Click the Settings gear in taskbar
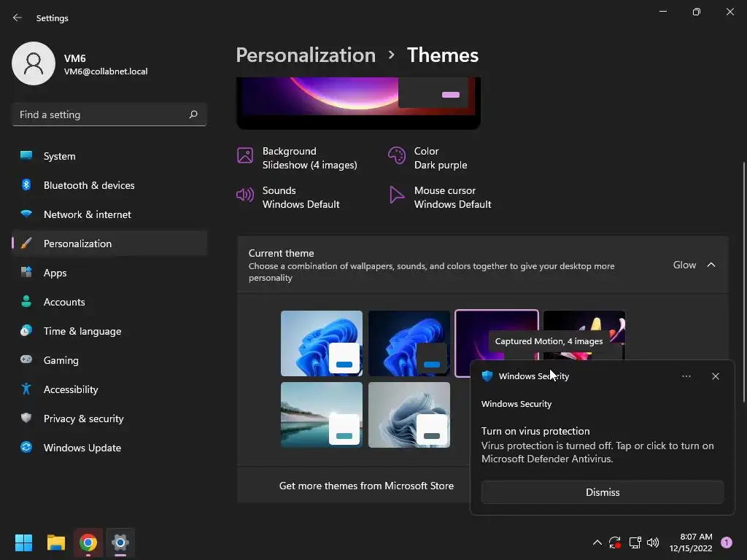 [120, 542]
